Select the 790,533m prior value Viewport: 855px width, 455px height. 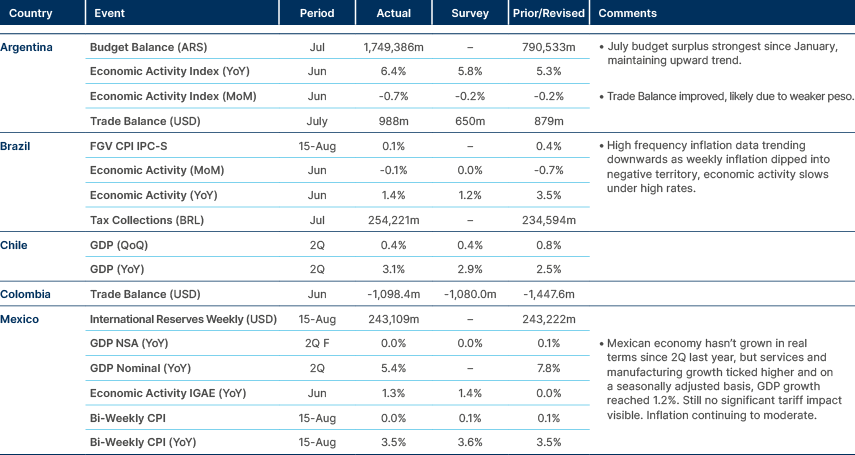[549, 47]
